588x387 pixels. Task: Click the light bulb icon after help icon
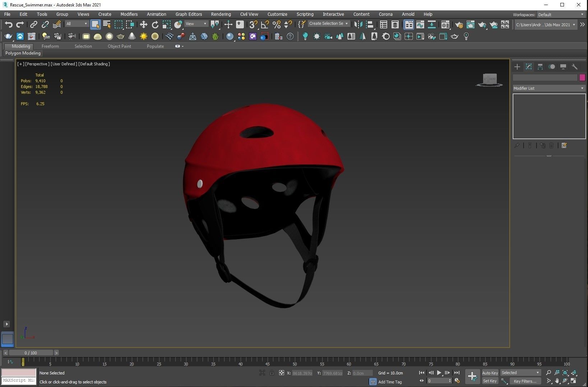click(305, 36)
